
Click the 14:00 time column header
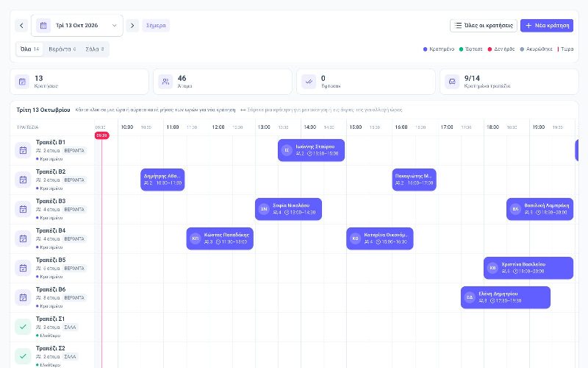(x=309, y=127)
